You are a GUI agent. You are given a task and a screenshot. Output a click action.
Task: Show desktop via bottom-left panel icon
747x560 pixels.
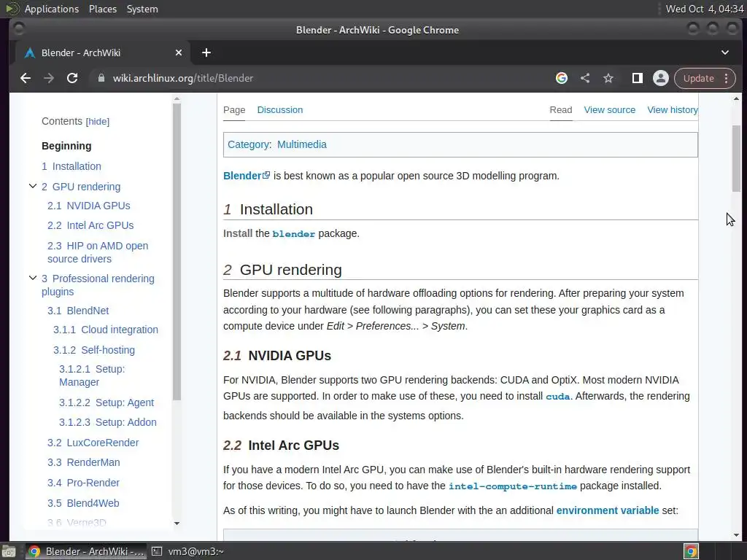click(x=8, y=551)
